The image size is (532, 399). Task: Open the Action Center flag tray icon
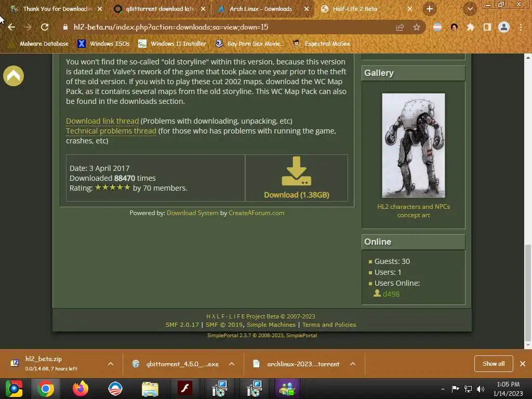click(455, 389)
